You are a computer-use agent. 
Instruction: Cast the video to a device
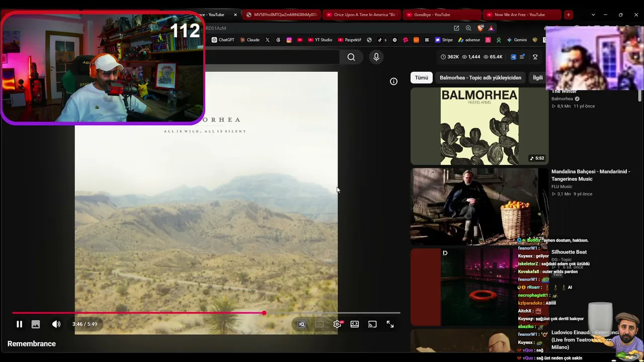point(372,324)
